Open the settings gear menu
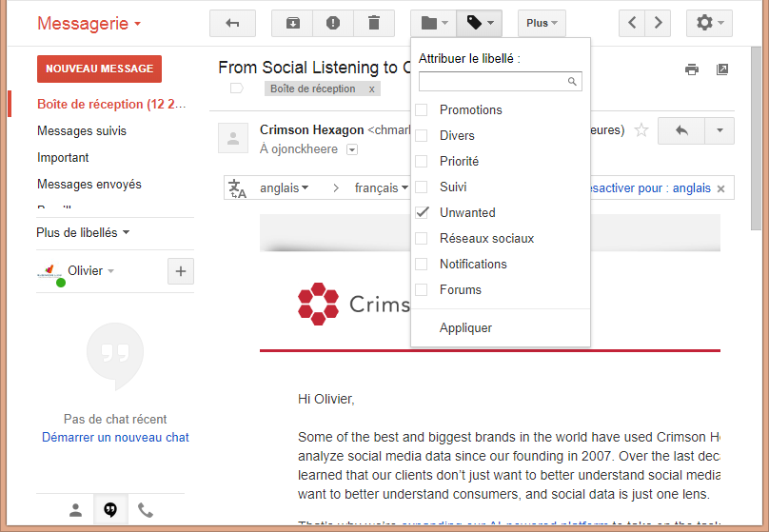 click(709, 23)
